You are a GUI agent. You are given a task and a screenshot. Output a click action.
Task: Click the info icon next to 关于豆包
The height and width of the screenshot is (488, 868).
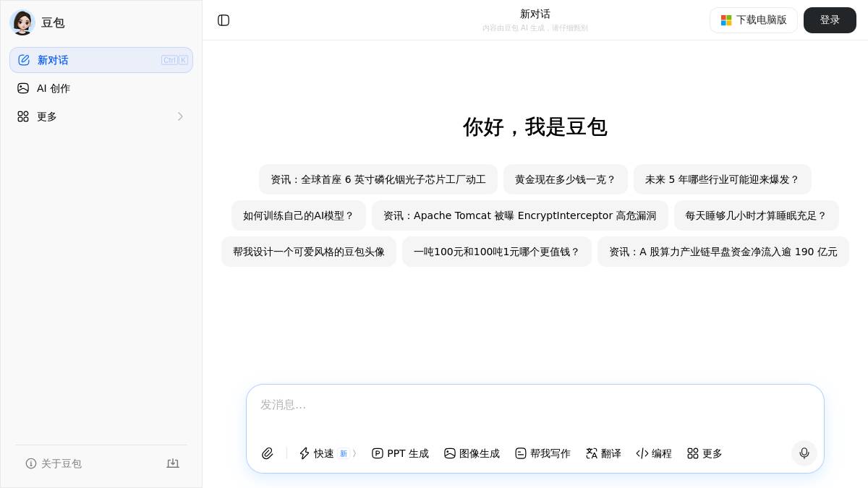31,463
